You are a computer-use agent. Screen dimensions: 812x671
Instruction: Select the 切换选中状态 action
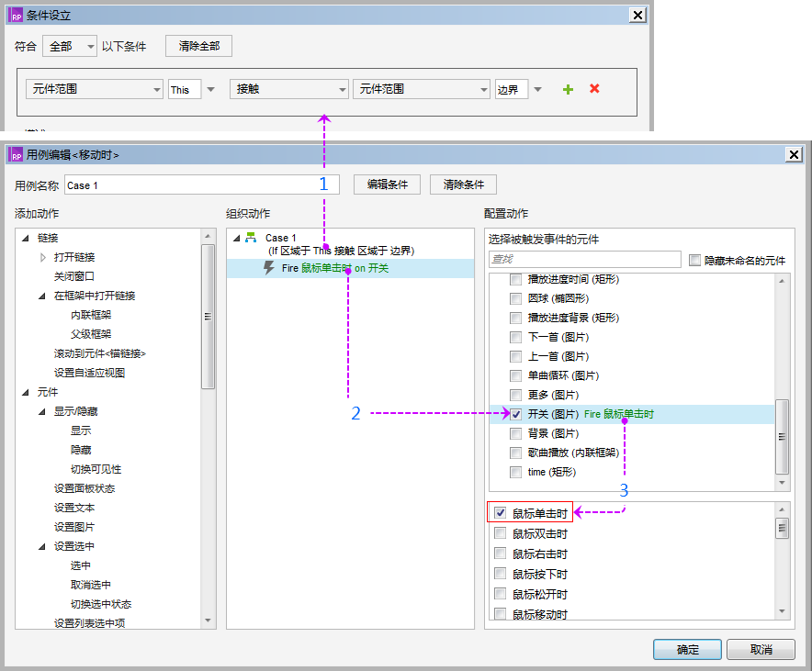(x=101, y=604)
